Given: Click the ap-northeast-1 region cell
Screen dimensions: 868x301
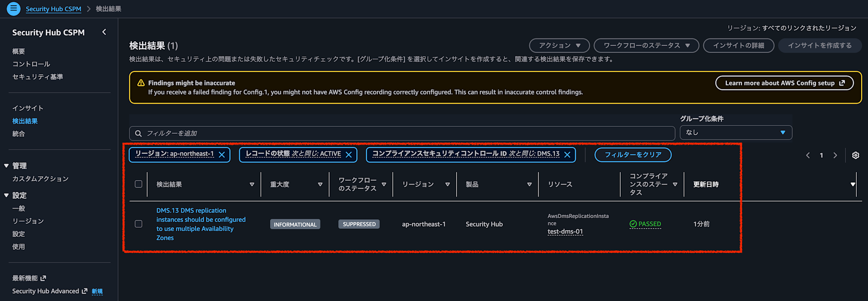Looking at the screenshot, I should click(x=424, y=224).
